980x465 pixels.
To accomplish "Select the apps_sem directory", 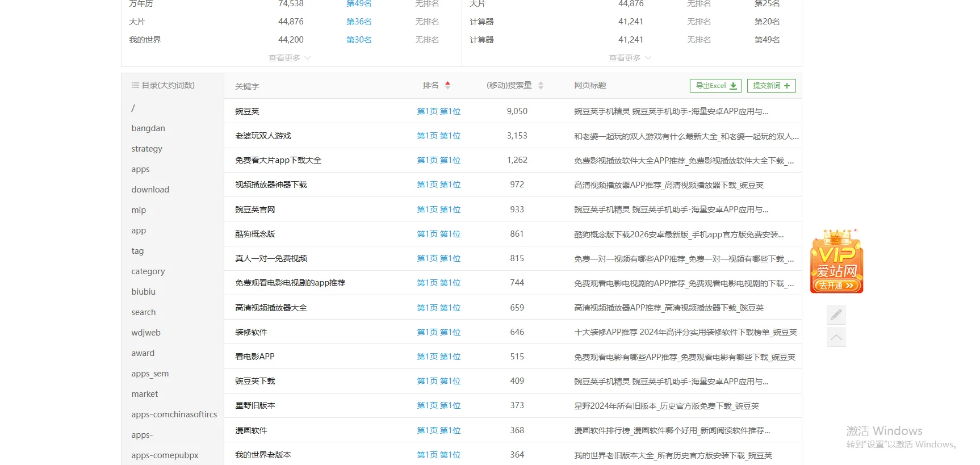I will tap(150, 374).
